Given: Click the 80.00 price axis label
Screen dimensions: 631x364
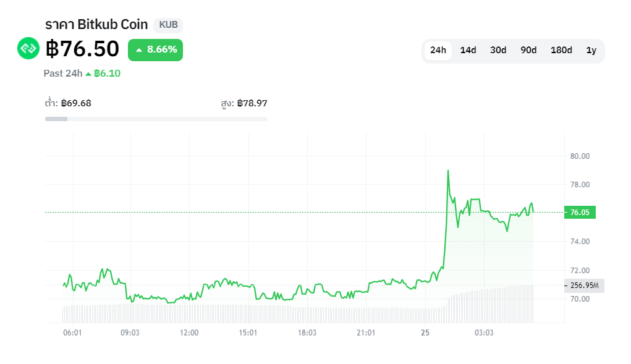Looking at the screenshot, I should 580,156.
